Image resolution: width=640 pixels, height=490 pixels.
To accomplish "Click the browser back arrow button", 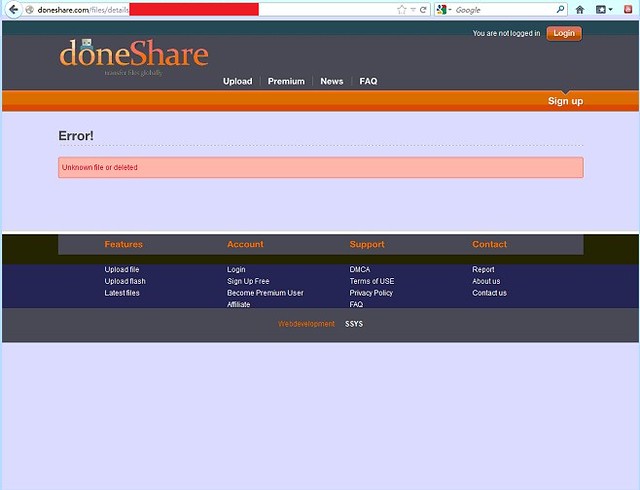I will [12, 9].
